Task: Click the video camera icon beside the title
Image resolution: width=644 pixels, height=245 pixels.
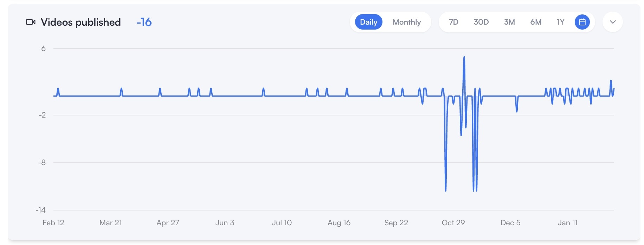Action: coord(31,22)
